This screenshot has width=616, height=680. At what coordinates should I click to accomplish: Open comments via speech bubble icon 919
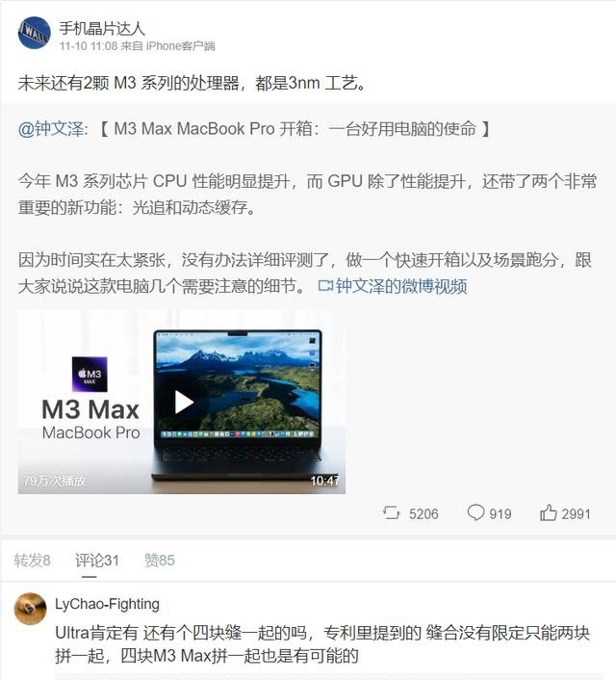[x=475, y=512]
